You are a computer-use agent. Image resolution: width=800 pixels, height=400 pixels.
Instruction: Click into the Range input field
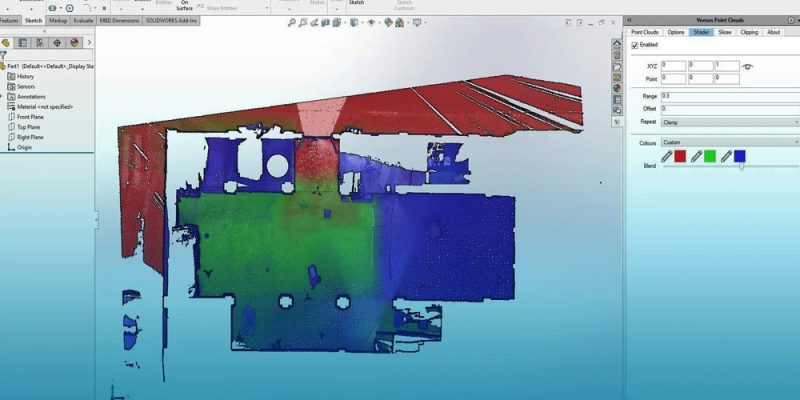point(729,95)
